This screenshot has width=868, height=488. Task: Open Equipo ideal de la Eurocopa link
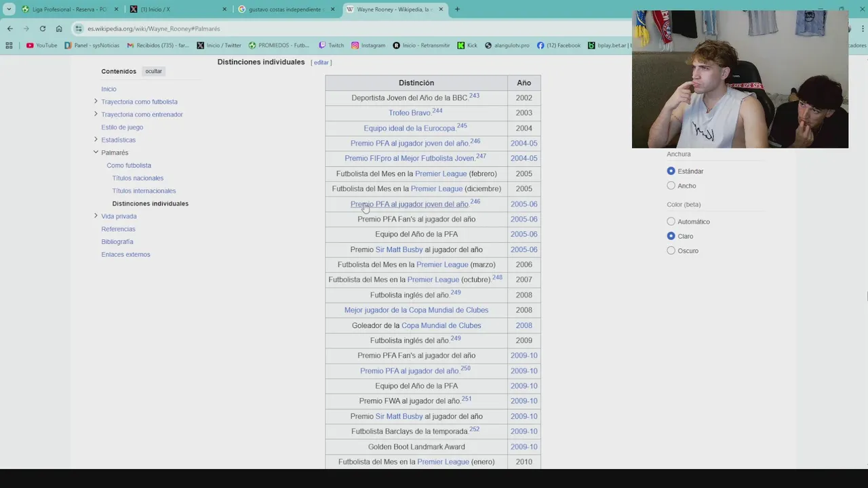(409, 128)
